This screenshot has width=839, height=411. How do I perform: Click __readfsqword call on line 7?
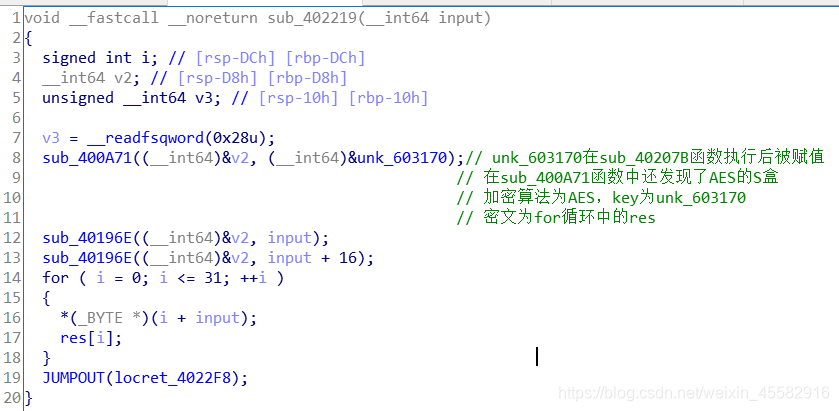point(146,138)
